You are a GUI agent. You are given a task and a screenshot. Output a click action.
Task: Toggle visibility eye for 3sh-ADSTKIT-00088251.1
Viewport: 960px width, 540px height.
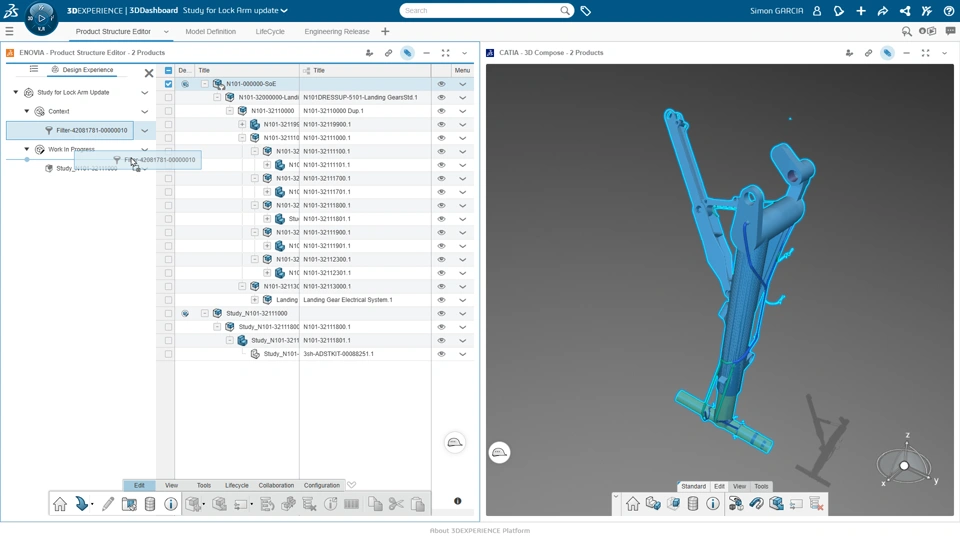pos(441,354)
